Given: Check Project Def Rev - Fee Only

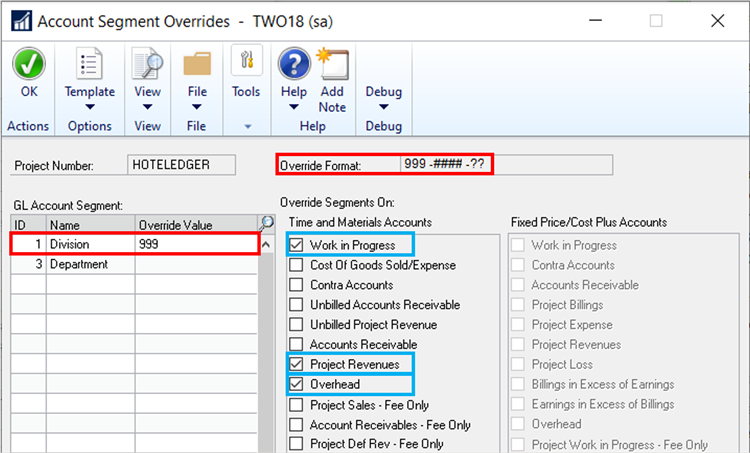Looking at the screenshot, I should (296, 443).
